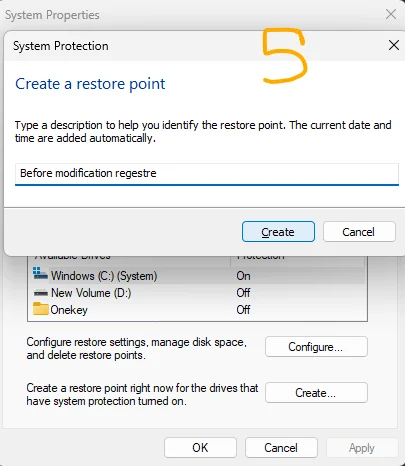This screenshot has width=405, height=466.
Task: Close the System Protection dialog
Action: click(394, 45)
